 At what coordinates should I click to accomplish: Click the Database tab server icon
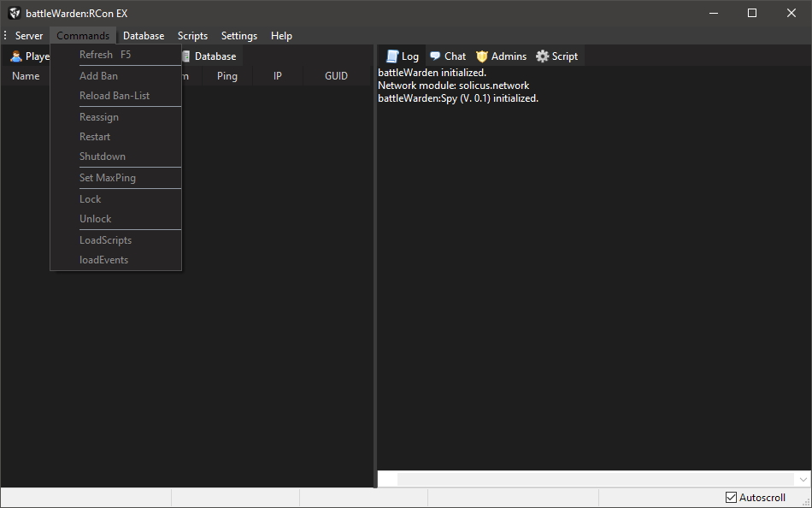[x=186, y=56]
